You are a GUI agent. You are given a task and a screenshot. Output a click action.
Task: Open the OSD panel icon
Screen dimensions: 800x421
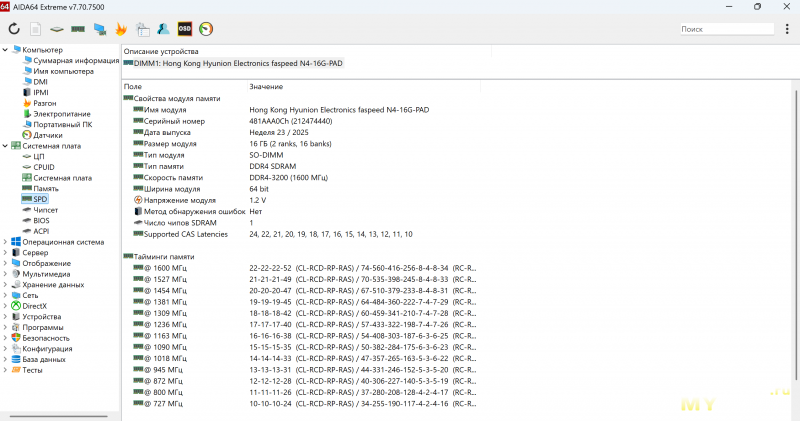[185, 29]
